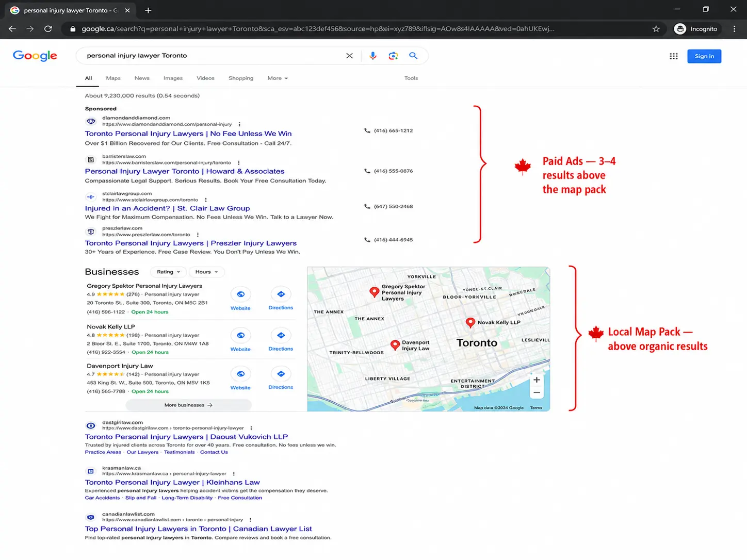
Task: Open the Google apps grid
Action: click(x=674, y=56)
